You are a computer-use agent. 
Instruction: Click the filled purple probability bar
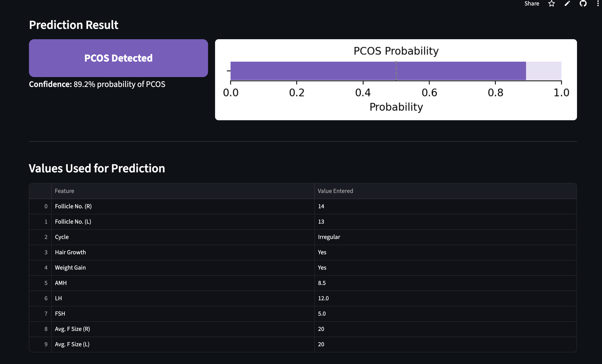342,71
